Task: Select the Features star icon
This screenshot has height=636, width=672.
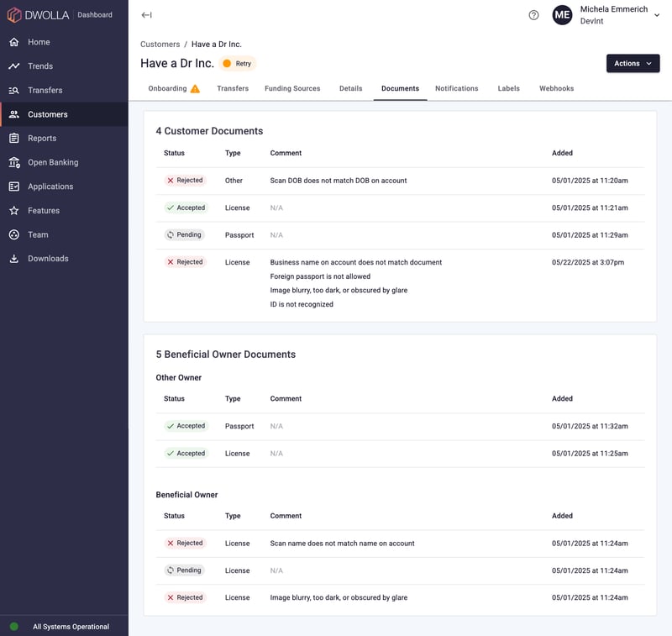Action: [x=14, y=211]
